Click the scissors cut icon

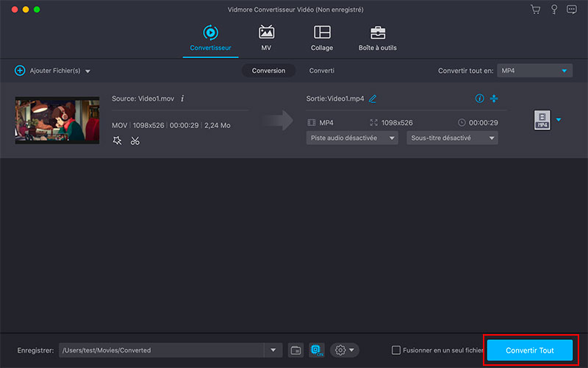tap(135, 141)
